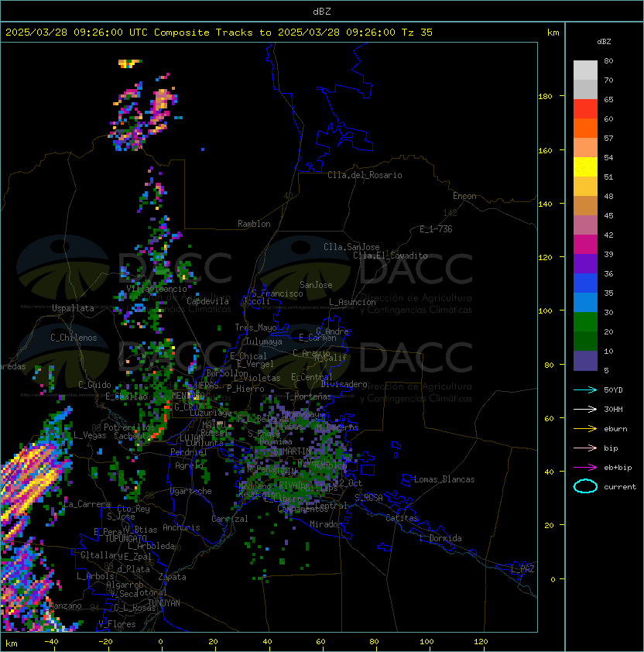Select the blue swatch between 36 and 35
644x652 pixels.
pos(585,283)
